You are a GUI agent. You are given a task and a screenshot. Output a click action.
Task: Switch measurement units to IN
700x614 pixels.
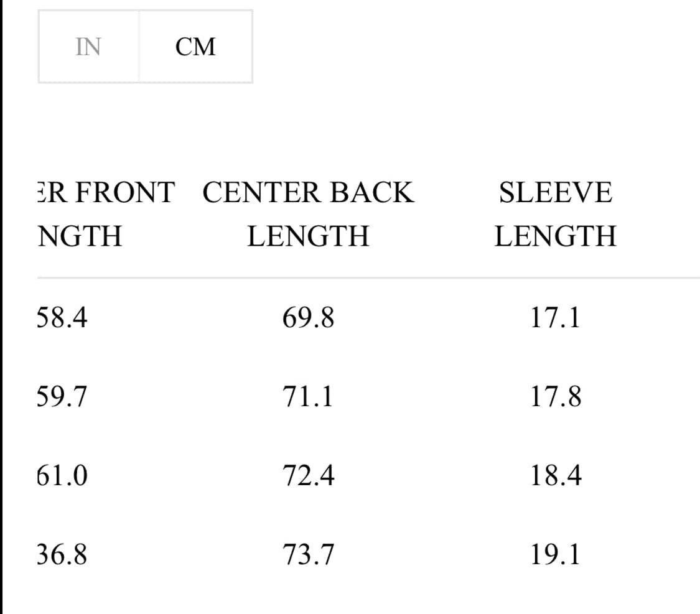[x=88, y=47]
